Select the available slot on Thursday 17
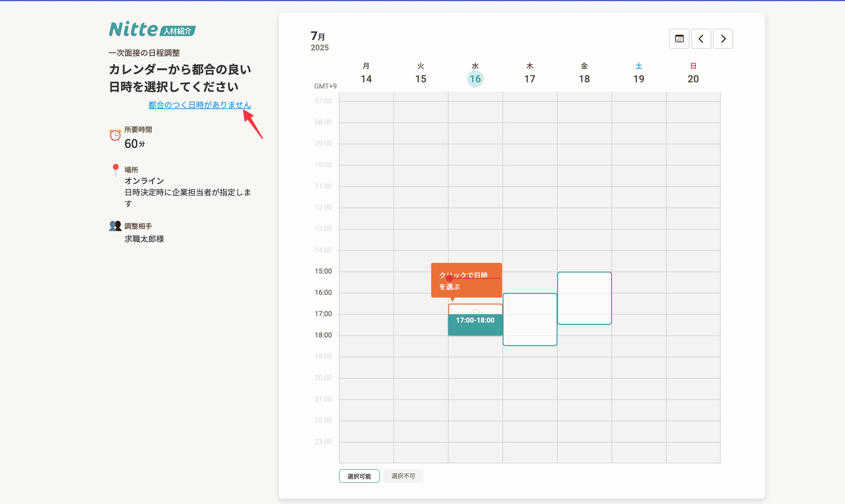Viewport: 845px width, 504px height. (x=530, y=319)
